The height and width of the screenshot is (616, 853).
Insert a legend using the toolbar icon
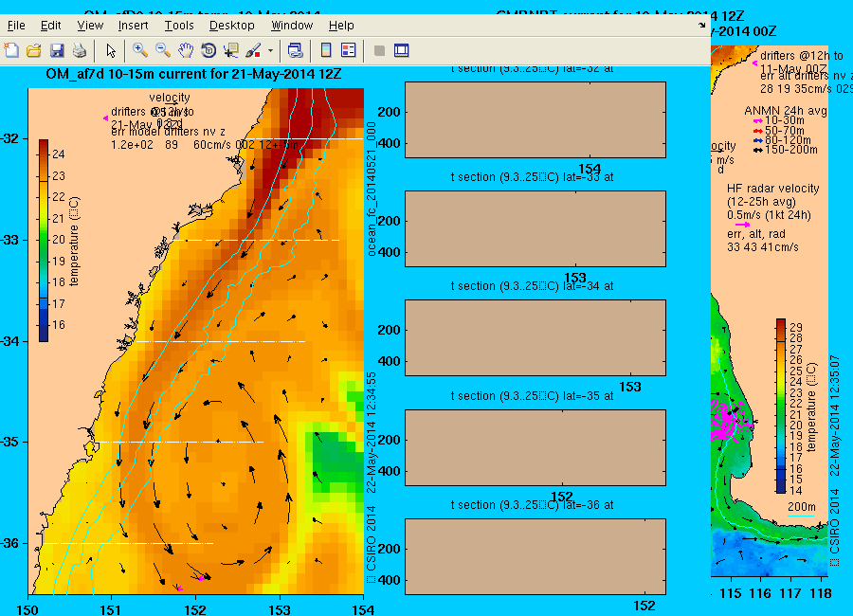pyautogui.click(x=348, y=50)
